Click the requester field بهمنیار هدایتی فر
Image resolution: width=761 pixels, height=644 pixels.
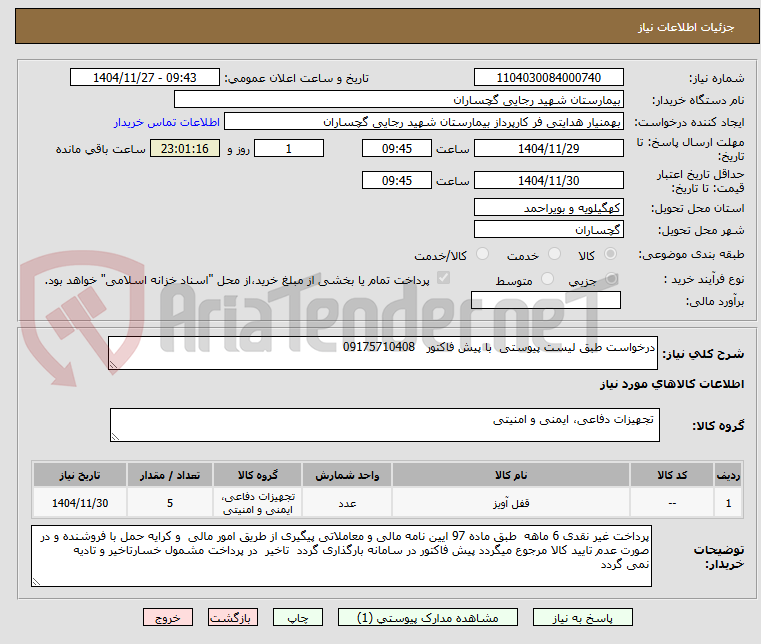[424, 121]
